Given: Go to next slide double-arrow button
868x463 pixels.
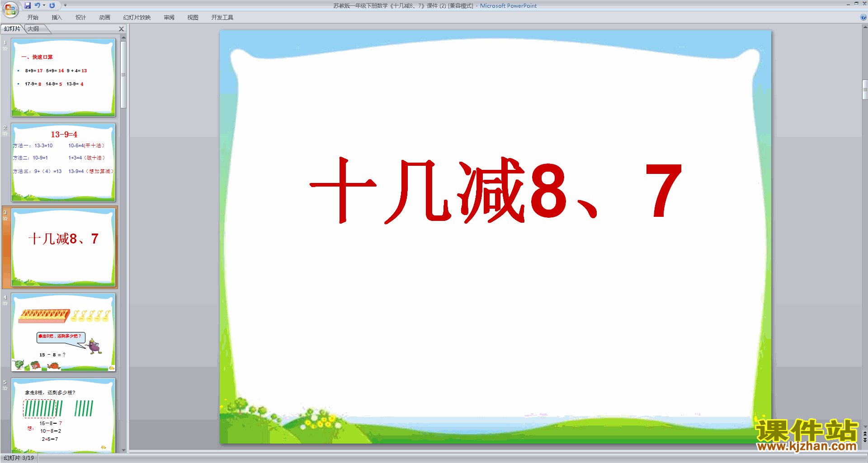Looking at the screenshot, I should coord(865,440).
